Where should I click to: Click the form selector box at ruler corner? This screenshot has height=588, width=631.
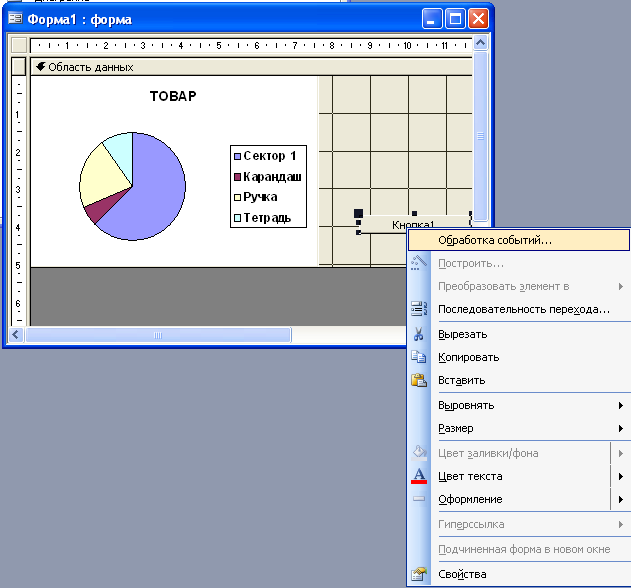pos(19,45)
